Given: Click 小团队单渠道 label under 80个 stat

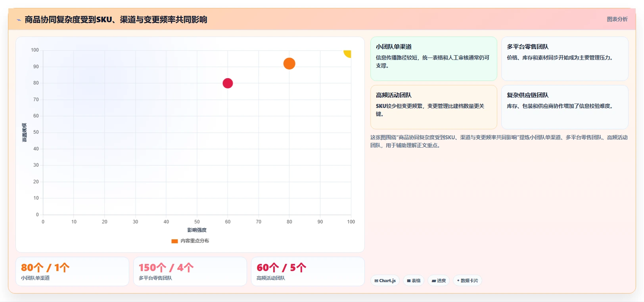Looking at the screenshot, I should pyautogui.click(x=35, y=278).
